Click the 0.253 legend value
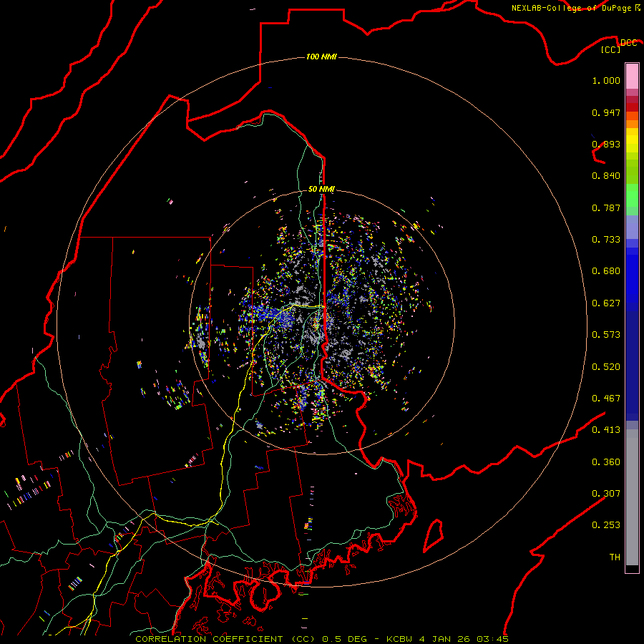This screenshot has width=644, height=644. 606,525
